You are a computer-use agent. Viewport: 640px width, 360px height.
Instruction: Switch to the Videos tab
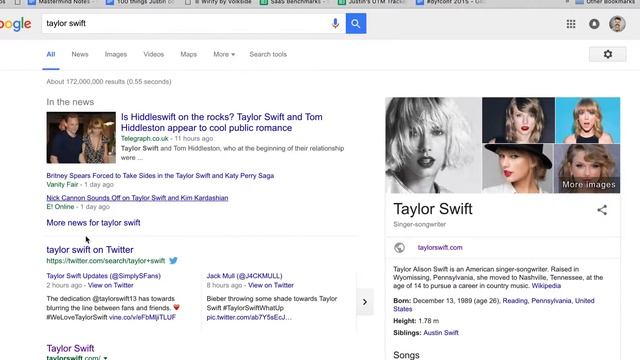[x=153, y=54]
